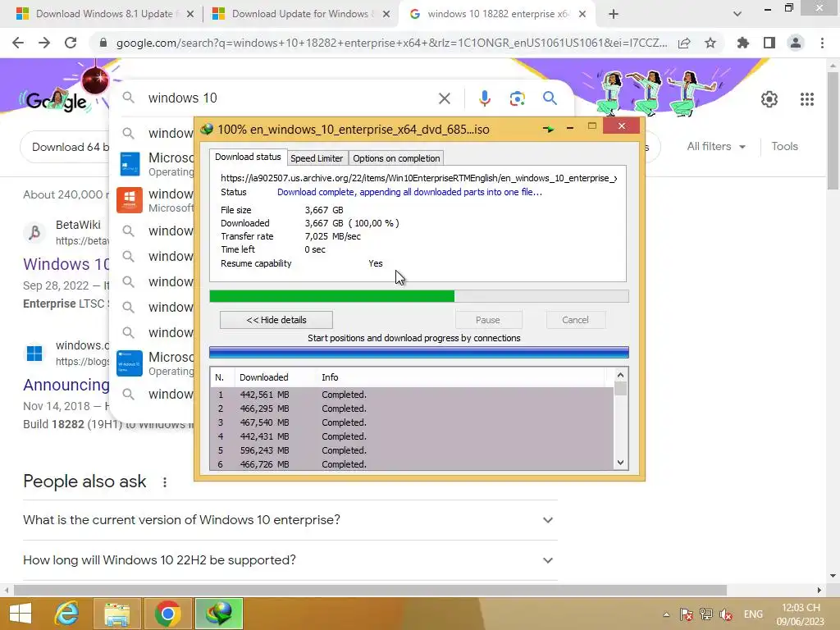Click the muted volume tray icon

(x=726, y=614)
